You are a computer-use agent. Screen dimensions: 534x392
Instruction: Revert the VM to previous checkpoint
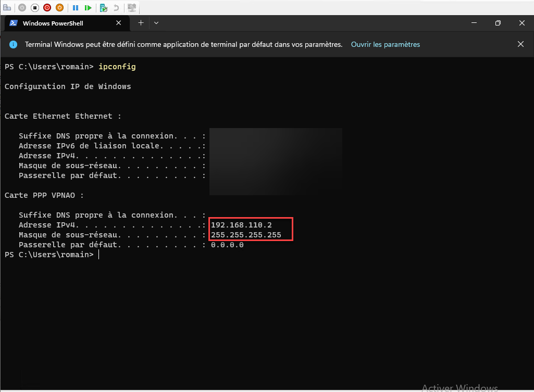click(116, 8)
